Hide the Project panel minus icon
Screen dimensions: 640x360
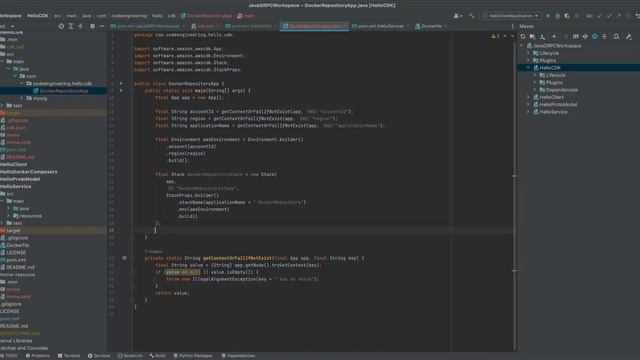click(102, 26)
